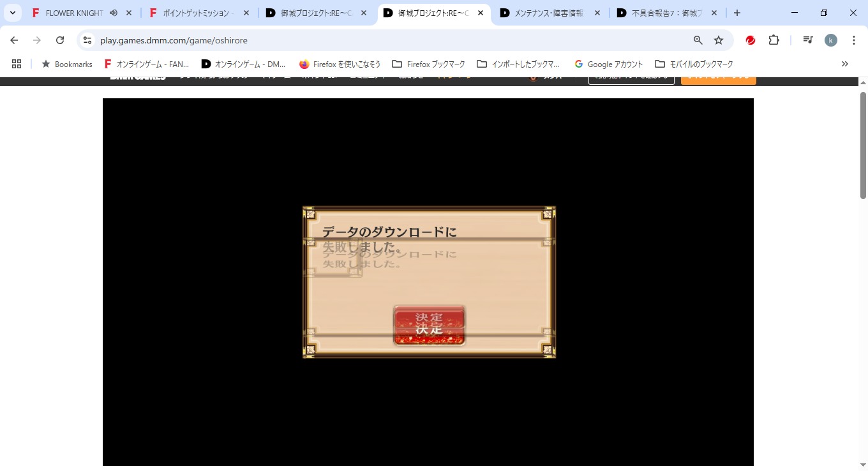Image resolution: width=868 pixels, height=471 pixels.
Task: Open a new tab with the plus button
Action: [x=737, y=13]
